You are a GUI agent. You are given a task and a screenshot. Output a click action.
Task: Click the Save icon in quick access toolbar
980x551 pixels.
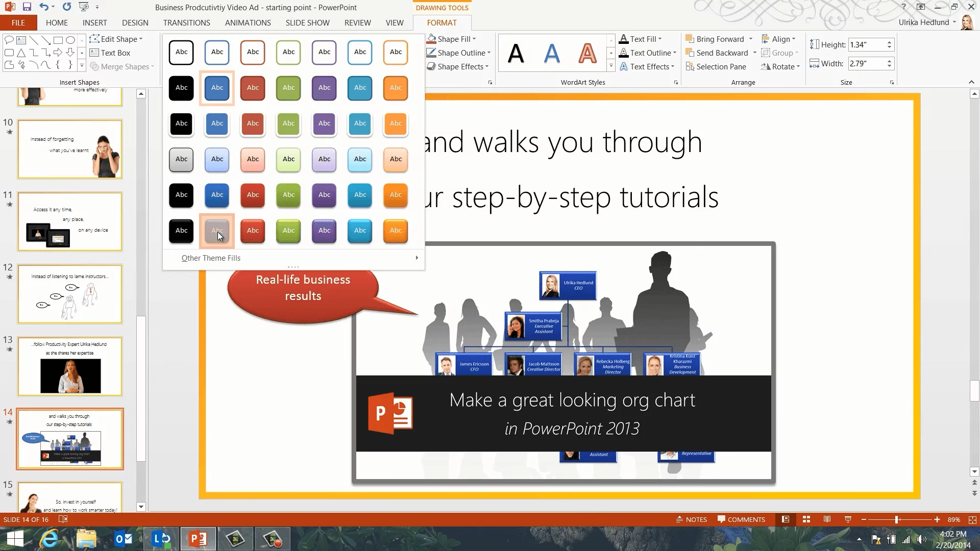[27, 7]
